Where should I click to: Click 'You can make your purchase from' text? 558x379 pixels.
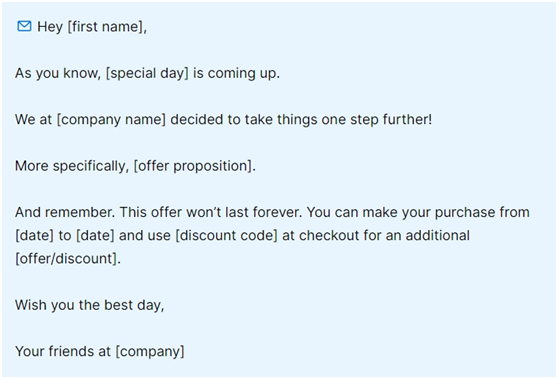[418, 212]
